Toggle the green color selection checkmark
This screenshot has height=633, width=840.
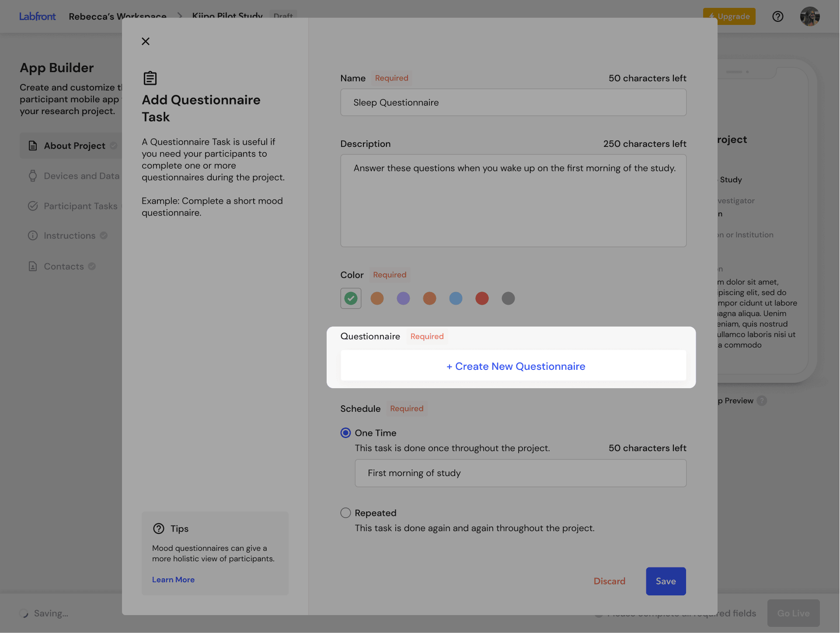[x=351, y=298]
